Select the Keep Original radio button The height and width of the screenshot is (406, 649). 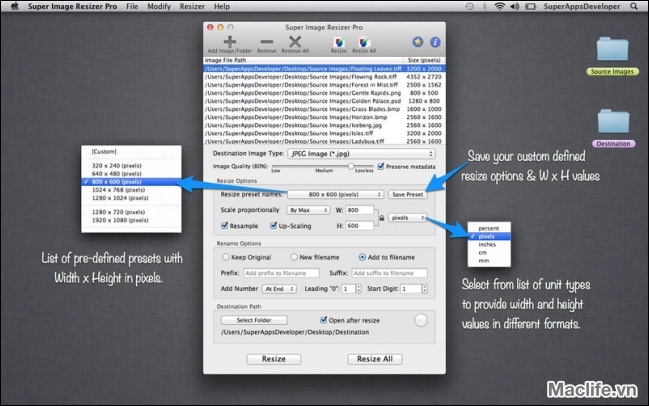tap(226, 257)
